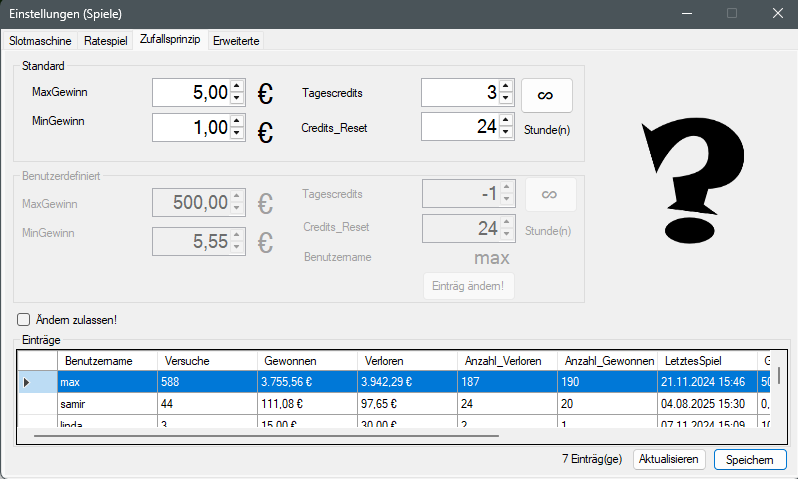
Task: Select the row header arrow for max
Action: (38, 382)
